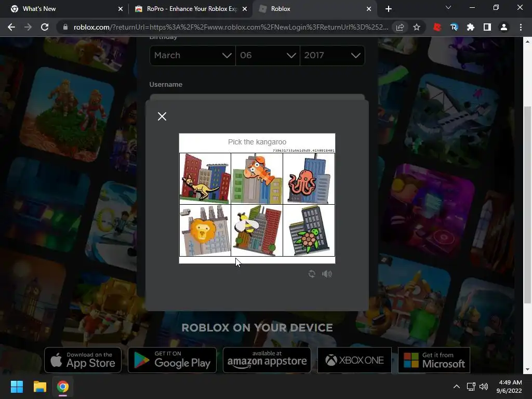Open the RoPro extension icon
This screenshot has width=532, height=399.
click(x=454, y=27)
